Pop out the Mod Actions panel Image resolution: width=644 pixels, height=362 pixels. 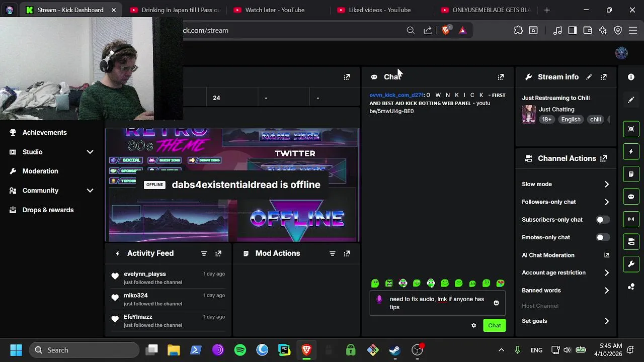(x=347, y=253)
